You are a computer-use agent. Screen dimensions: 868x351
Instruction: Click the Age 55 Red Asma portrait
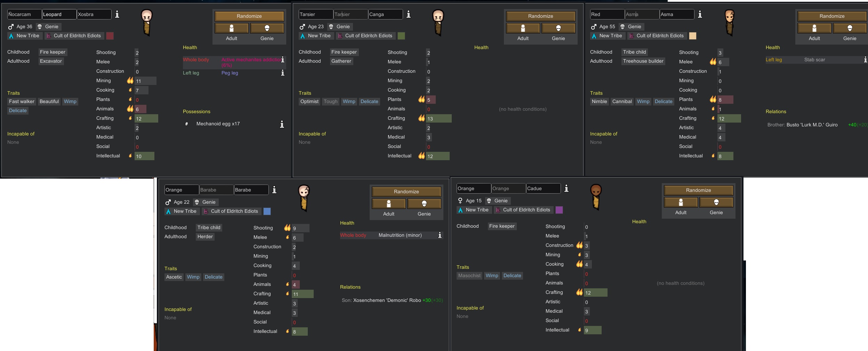[x=729, y=22]
